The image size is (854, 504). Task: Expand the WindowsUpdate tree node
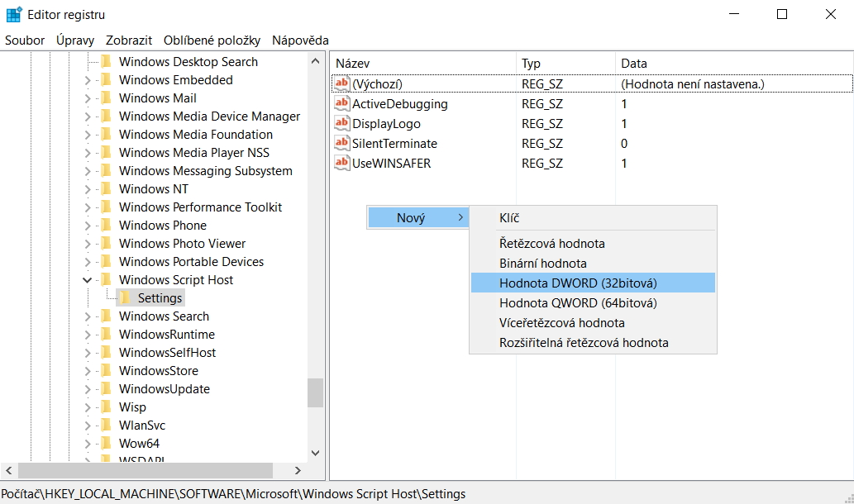click(88, 389)
